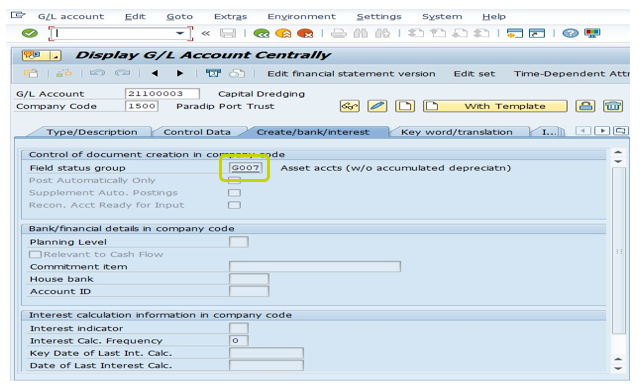This screenshot has height=390, width=641.
Task: Click the With Template button
Action: [495, 106]
